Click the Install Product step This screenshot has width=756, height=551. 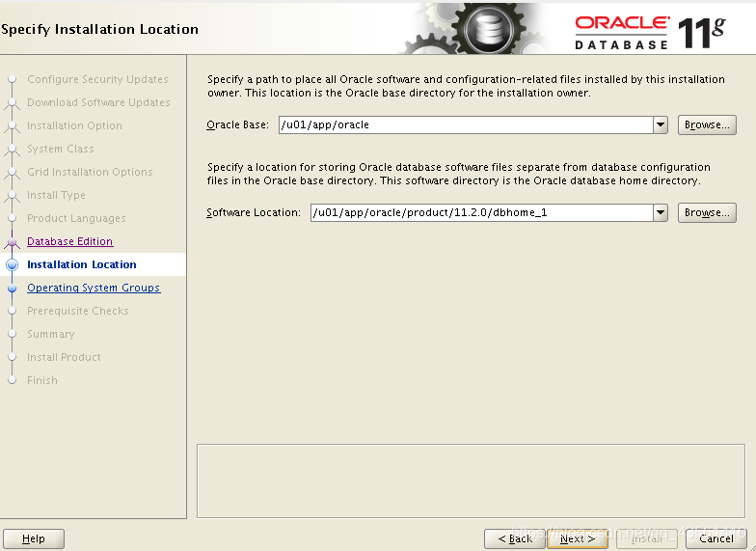pos(64,357)
